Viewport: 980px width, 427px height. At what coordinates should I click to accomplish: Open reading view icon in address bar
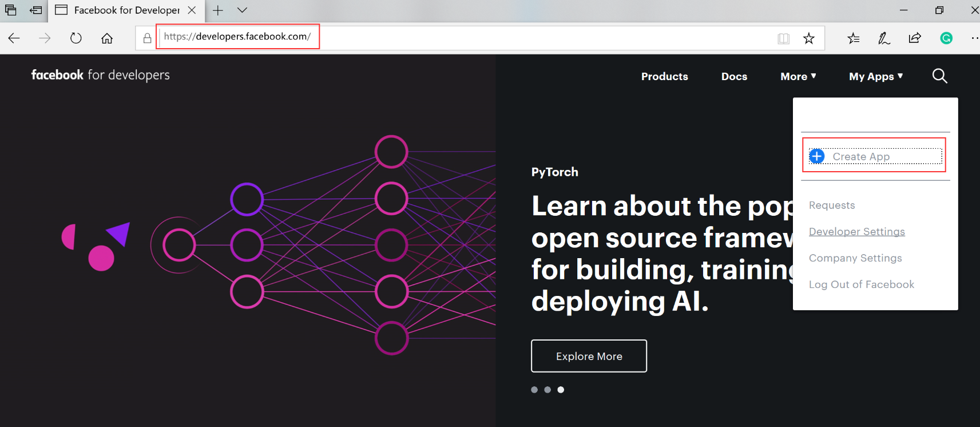pos(783,38)
